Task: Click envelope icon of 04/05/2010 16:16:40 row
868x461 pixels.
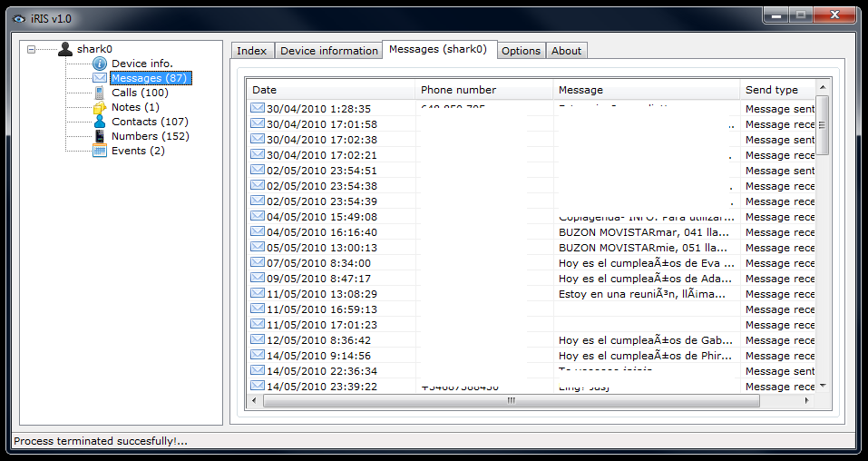Action: (258, 231)
